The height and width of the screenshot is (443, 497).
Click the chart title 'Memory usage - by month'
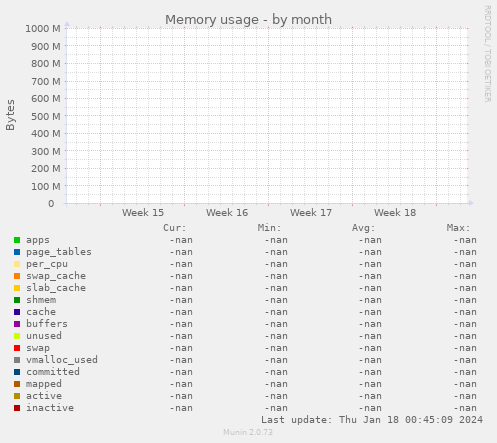[x=248, y=20]
